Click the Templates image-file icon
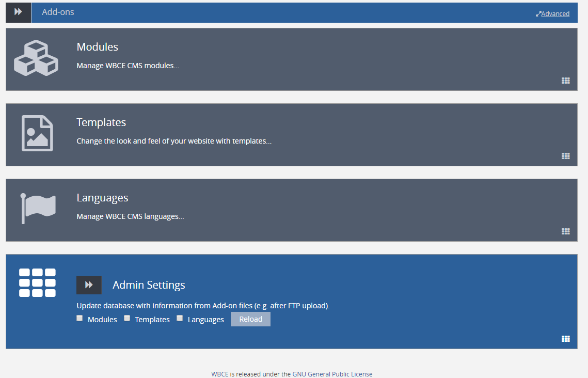Image resolution: width=588 pixels, height=378 pixels. point(37,133)
